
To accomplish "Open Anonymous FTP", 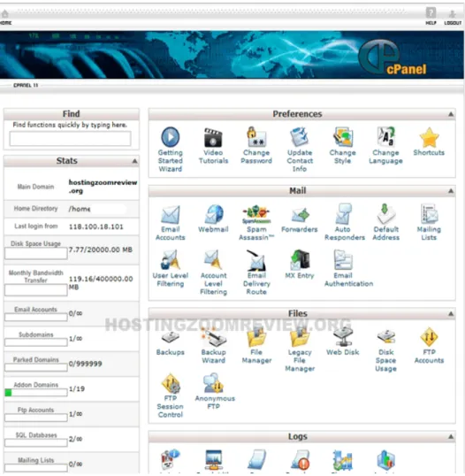I will tap(214, 383).
